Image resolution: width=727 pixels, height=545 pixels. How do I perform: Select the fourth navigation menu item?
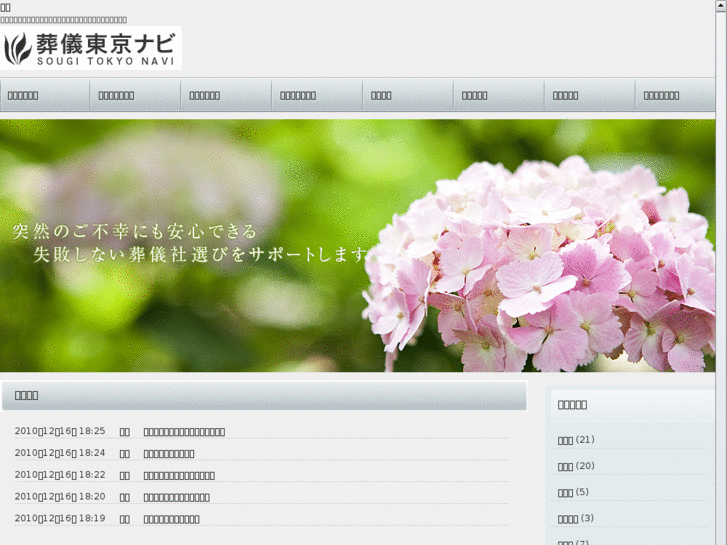click(298, 96)
